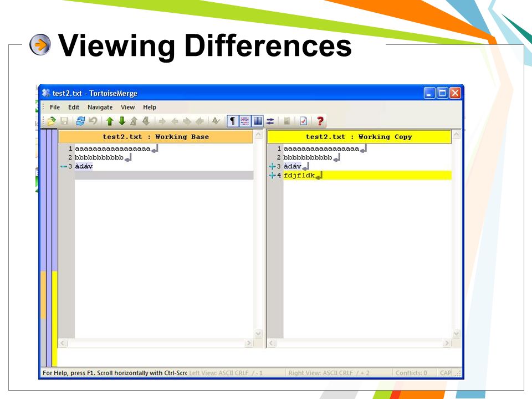Click the 'test2.txt : Working Copy' header
The width and height of the screenshot is (532, 399).
point(359,137)
